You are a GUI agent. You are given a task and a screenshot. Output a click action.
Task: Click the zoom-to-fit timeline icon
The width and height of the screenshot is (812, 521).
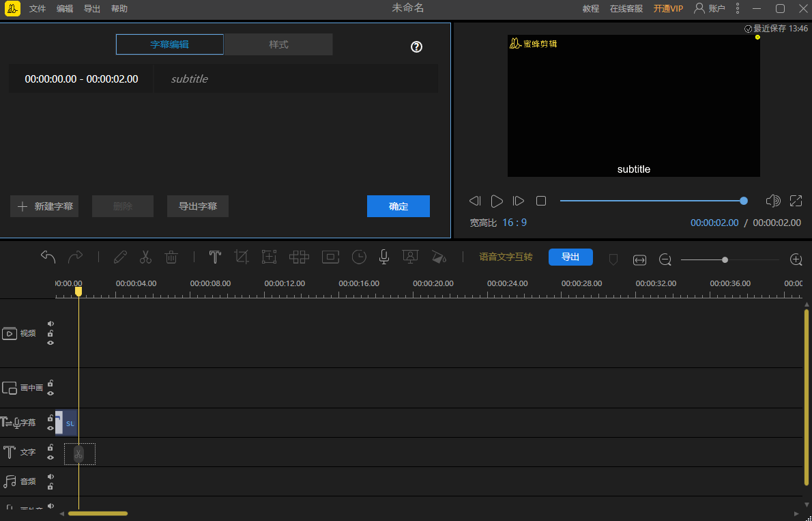point(639,259)
